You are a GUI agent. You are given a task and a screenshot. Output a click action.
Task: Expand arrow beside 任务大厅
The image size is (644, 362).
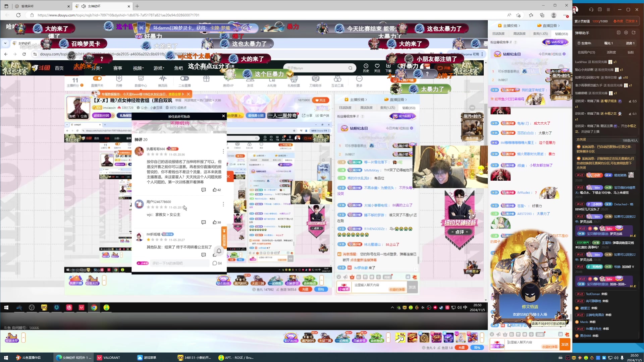(x=23, y=338)
